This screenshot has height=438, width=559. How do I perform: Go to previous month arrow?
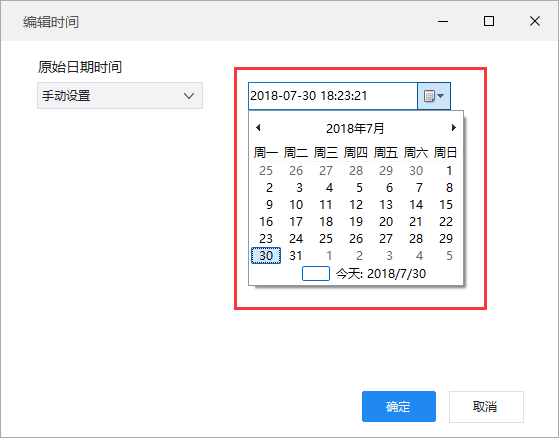[258, 128]
